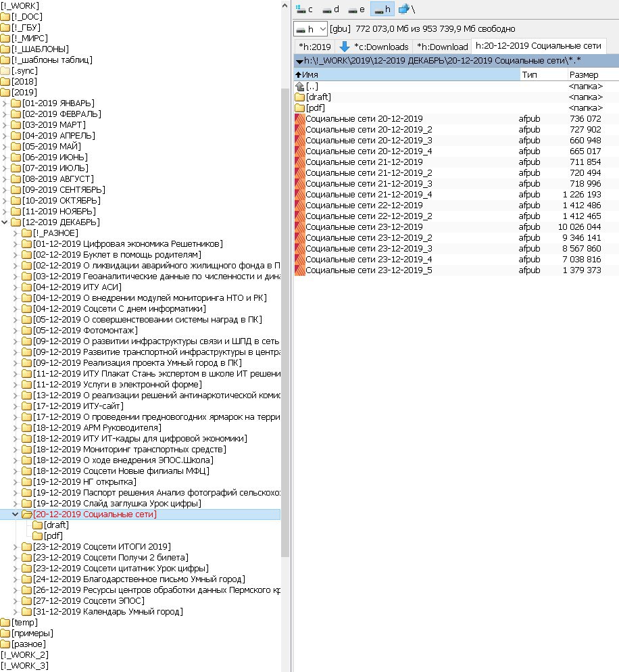Collapse the [12-2019 ДЕКАБРЬ] tree node
The width and height of the screenshot is (619, 672).
click(x=5, y=222)
